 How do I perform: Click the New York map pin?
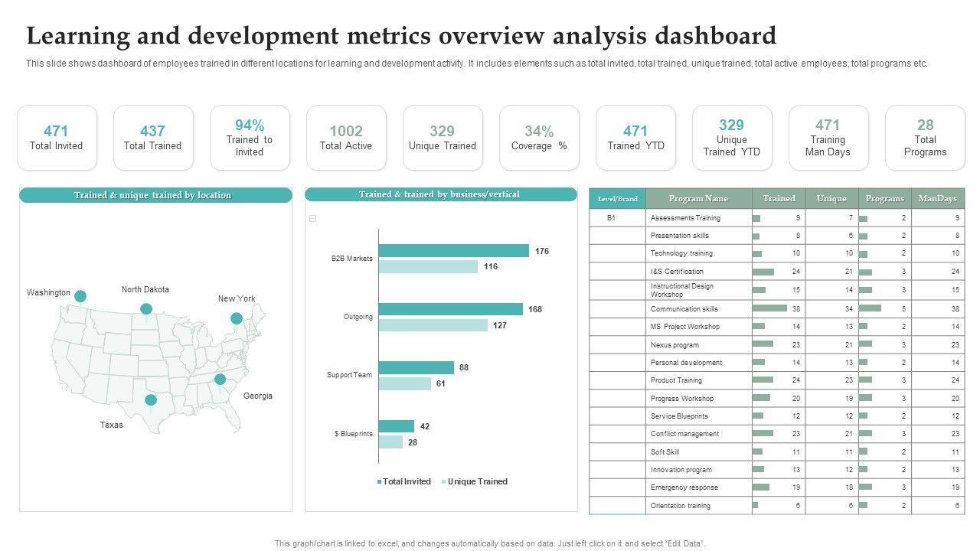click(237, 318)
